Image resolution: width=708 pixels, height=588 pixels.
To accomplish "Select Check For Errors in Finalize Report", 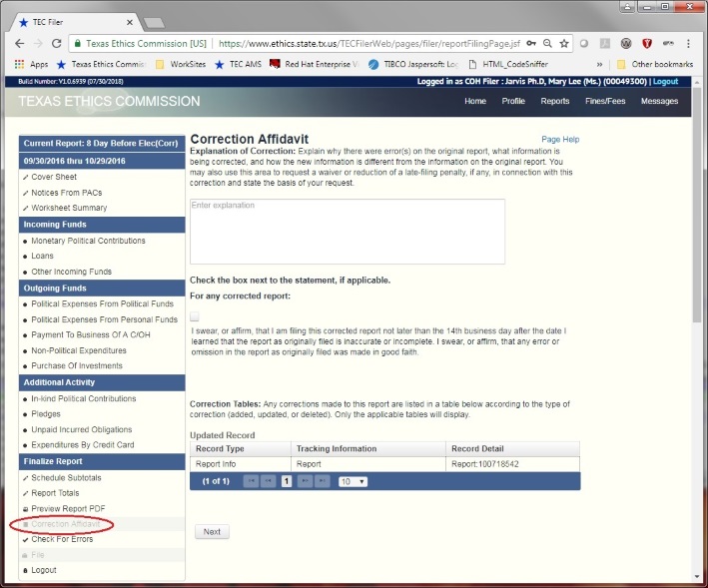I will 62,539.
